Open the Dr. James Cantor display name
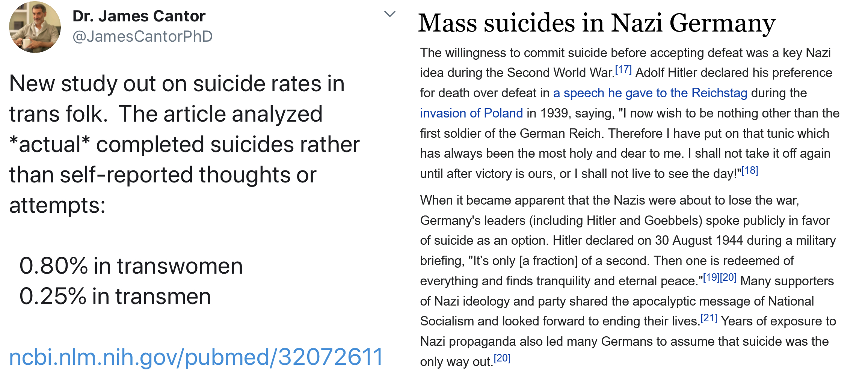 pyautogui.click(x=139, y=16)
